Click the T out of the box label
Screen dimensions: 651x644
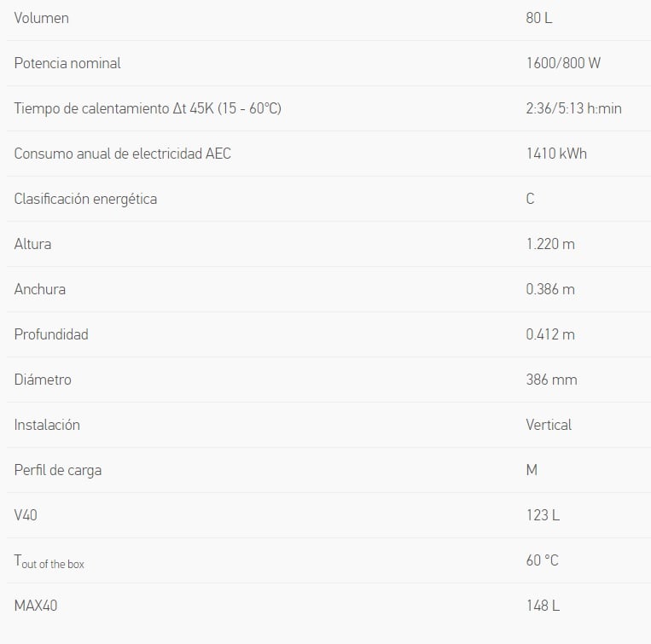(49, 561)
